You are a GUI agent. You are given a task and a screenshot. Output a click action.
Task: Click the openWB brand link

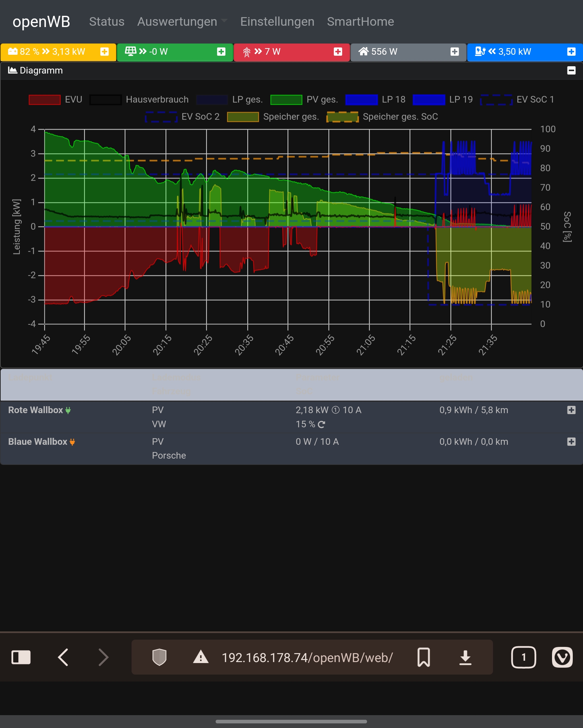(41, 22)
